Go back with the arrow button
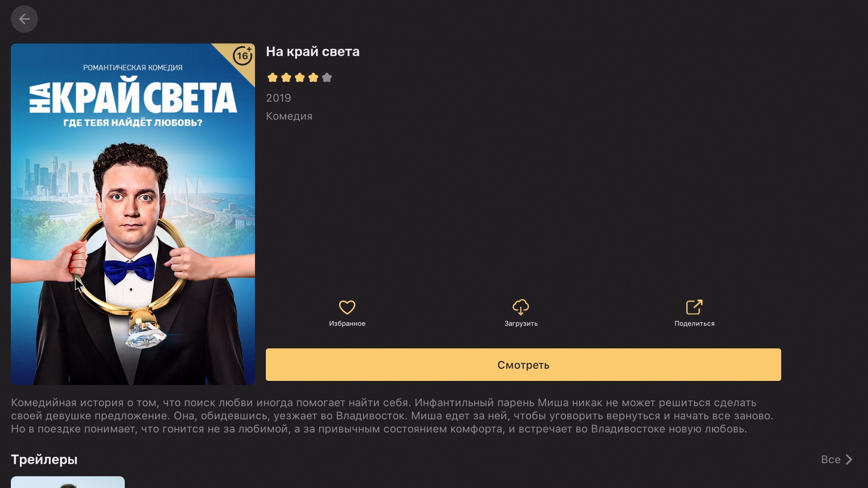 pyautogui.click(x=24, y=19)
